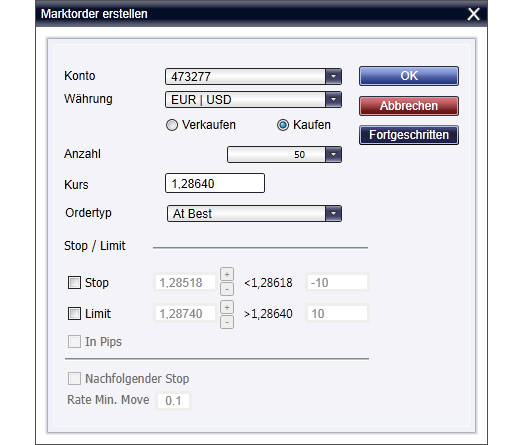Enable the Limit checkbox
The height and width of the screenshot is (445, 523).
tap(74, 314)
